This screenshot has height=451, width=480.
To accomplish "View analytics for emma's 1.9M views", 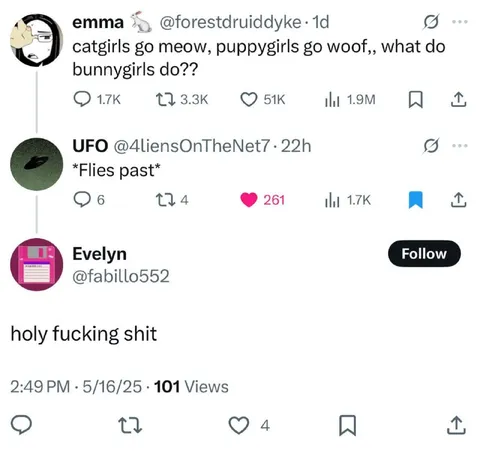I will [x=350, y=99].
